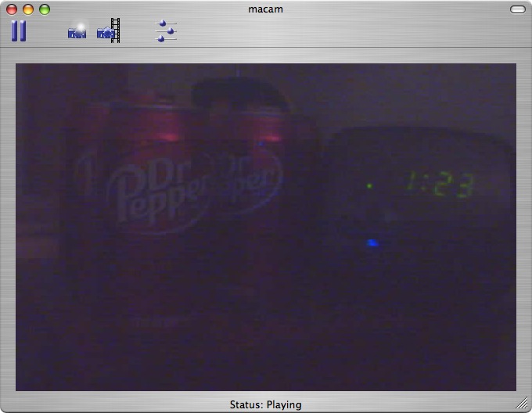Minimize the macam window with yellow button
Screen dimensions: 532x413
[x=28, y=9]
